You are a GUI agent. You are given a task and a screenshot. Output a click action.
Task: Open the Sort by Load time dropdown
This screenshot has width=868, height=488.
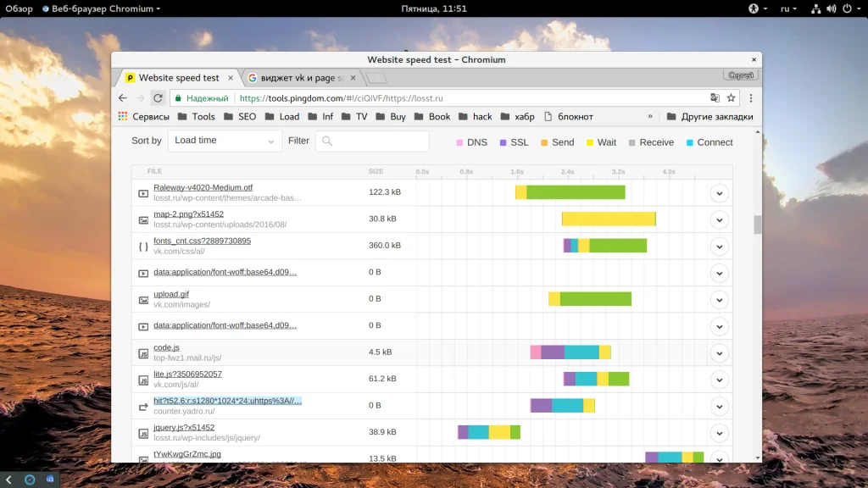225,141
